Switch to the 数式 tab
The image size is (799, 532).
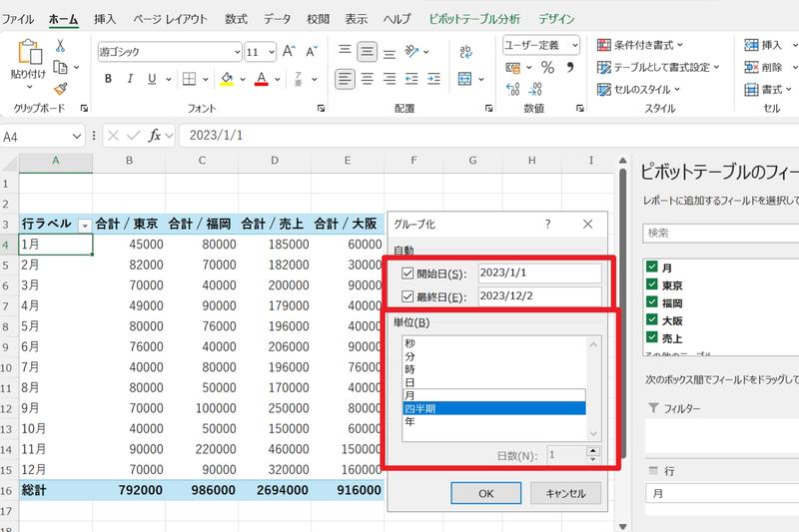(236, 19)
